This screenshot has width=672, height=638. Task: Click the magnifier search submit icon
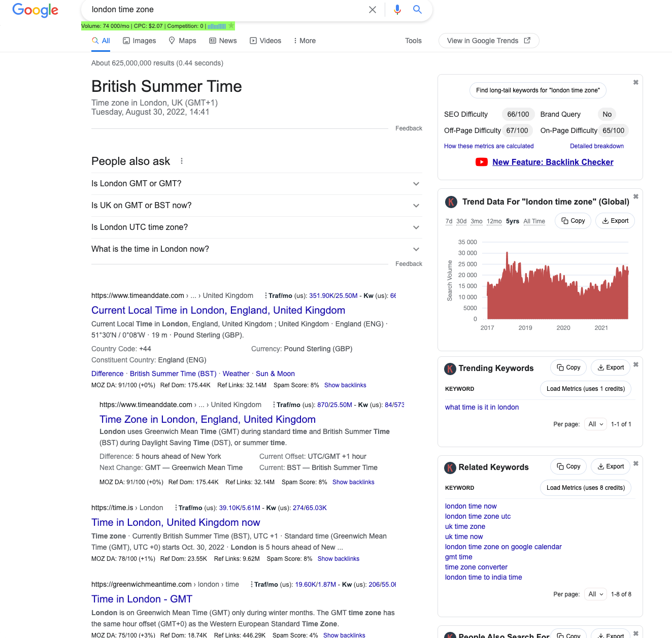pos(417,9)
